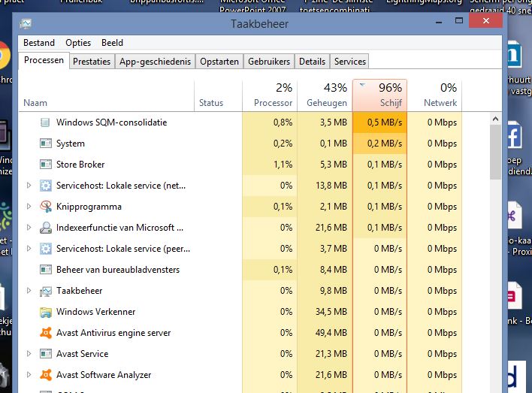This screenshot has width=532, height=393.
Task: Click the Windows Verkenner folder icon
Action: click(45, 312)
